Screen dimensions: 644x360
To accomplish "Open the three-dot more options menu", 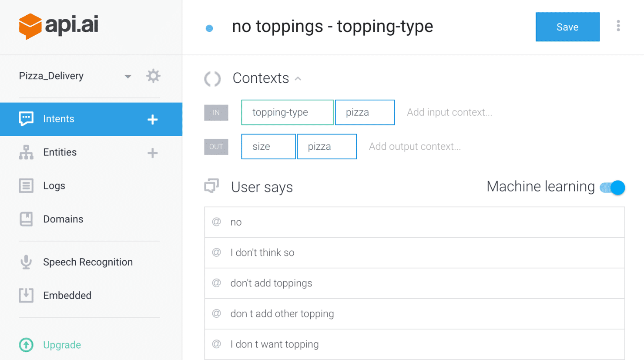I will pos(618,26).
